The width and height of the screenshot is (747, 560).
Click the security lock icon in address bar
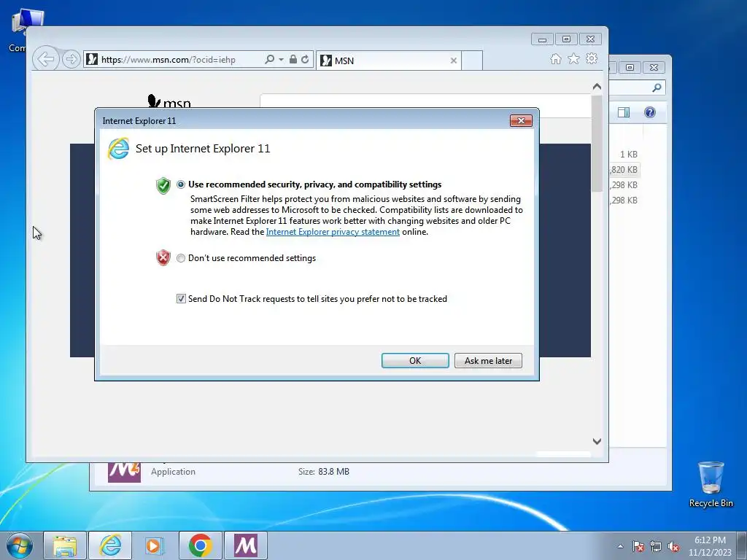click(x=293, y=59)
